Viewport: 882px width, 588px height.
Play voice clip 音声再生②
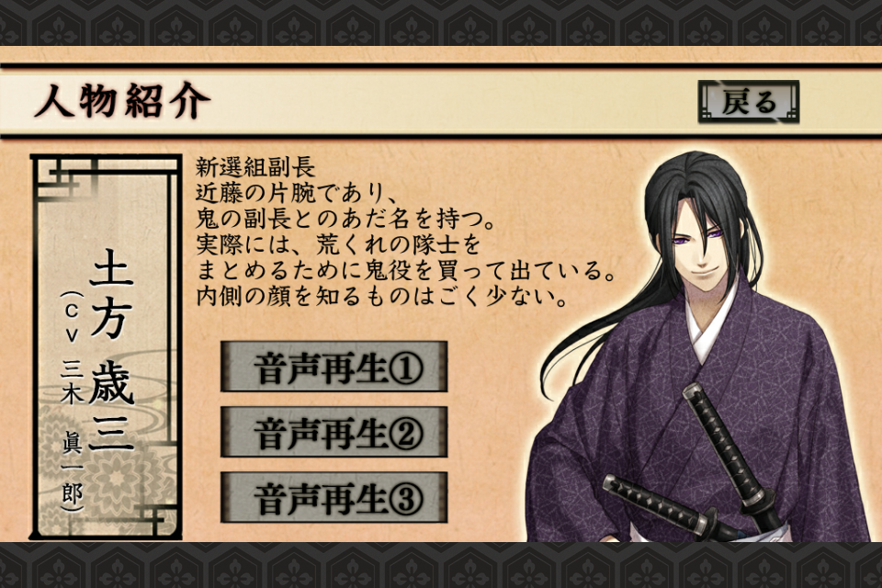point(334,432)
